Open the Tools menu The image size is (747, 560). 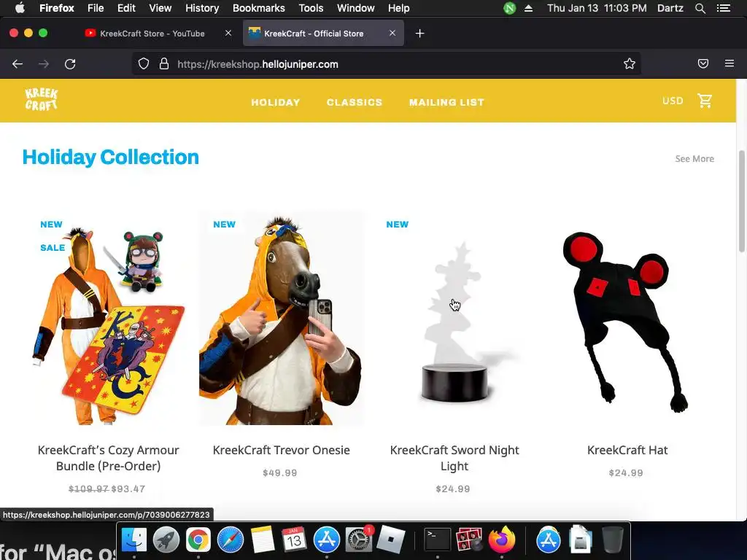point(311,8)
